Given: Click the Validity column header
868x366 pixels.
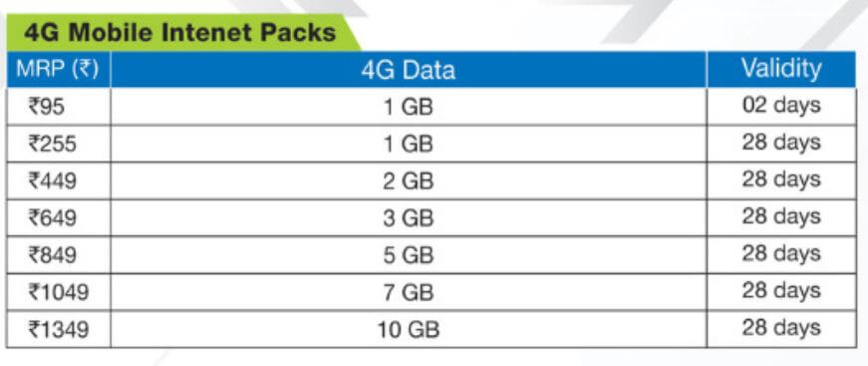Looking at the screenshot, I should coord(781,70).
